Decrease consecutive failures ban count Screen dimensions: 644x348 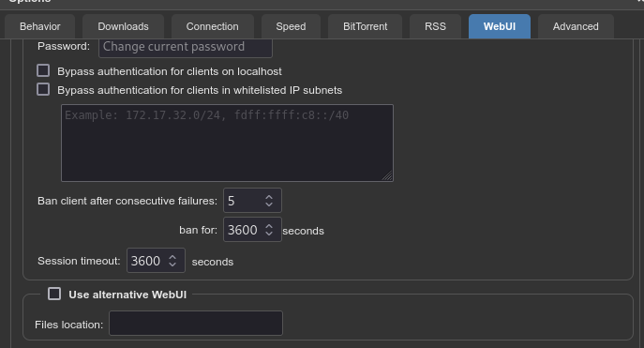[269, 204]
